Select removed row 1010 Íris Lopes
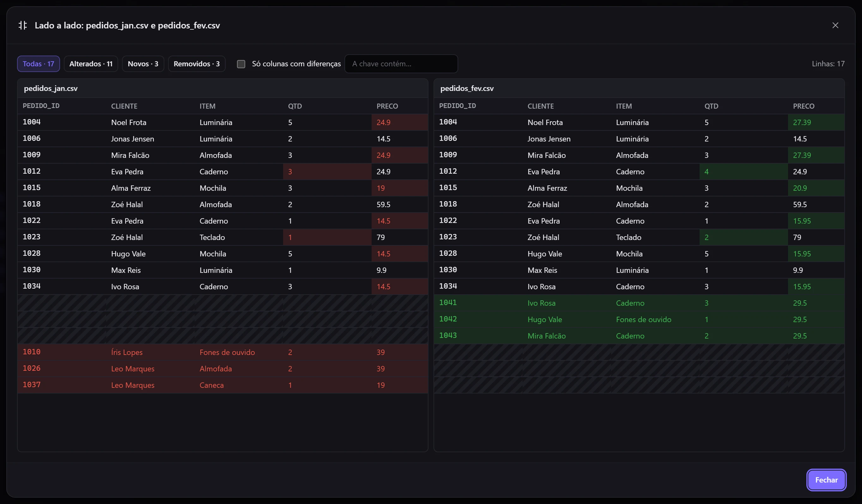The image size is (862, 504). coord(223,352)
